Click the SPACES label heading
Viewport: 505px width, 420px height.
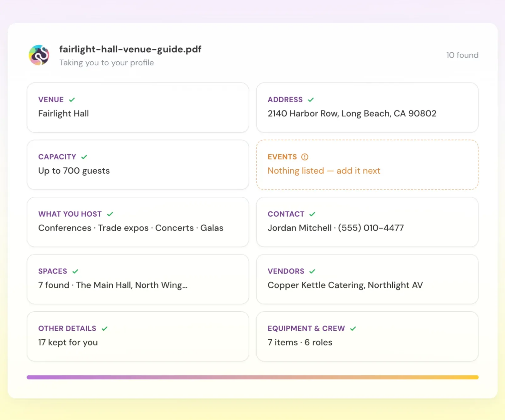53,271
